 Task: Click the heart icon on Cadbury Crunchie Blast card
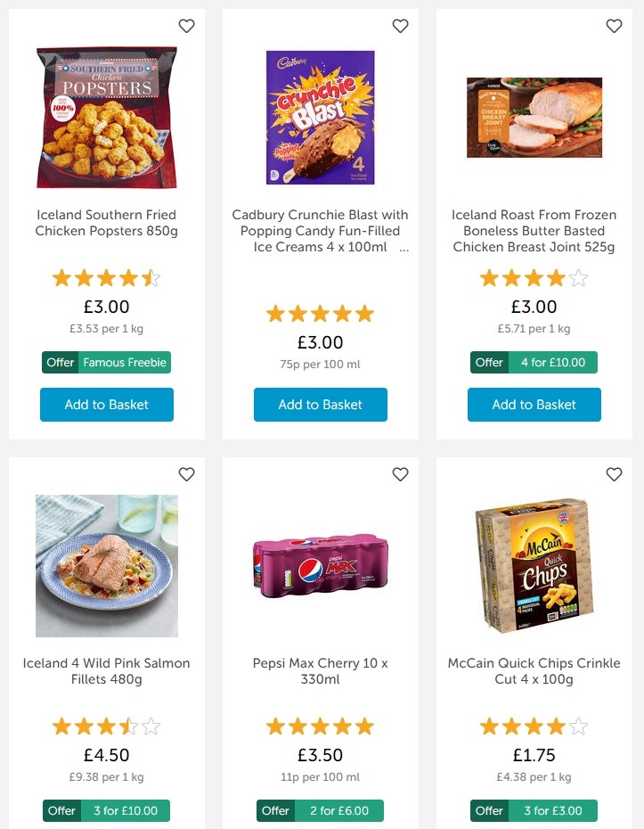click(400, 26)
